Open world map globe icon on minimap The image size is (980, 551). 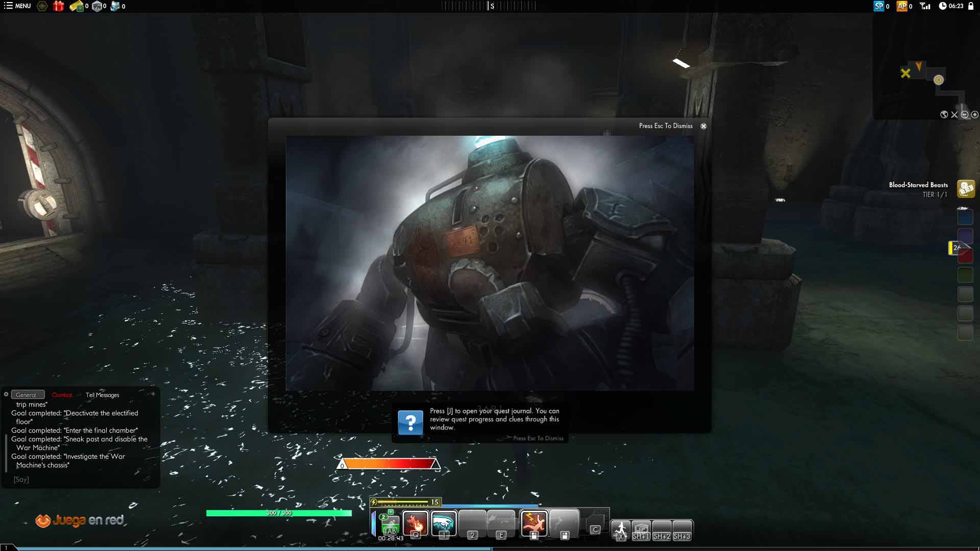(944, 115)
